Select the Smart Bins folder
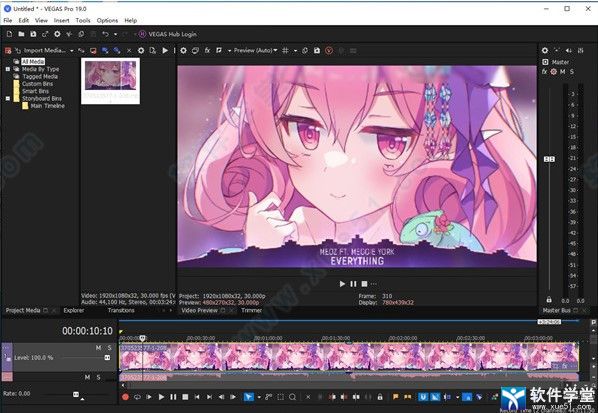598x413 pixels. (35, 91)
